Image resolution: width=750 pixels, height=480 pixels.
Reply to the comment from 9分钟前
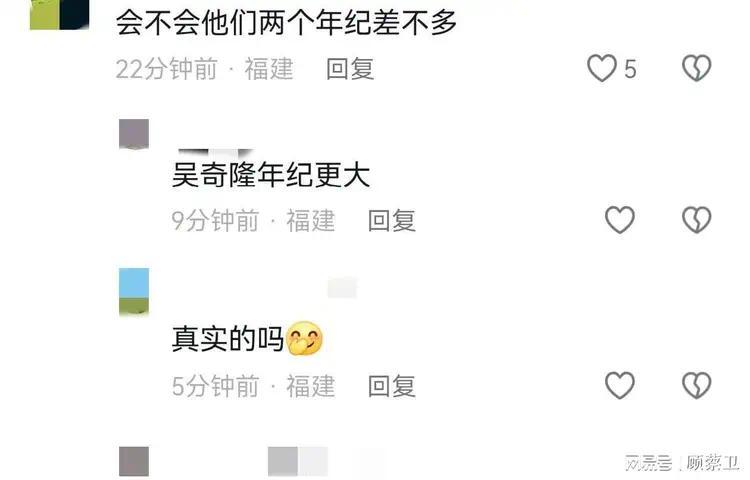pos(391,220)
